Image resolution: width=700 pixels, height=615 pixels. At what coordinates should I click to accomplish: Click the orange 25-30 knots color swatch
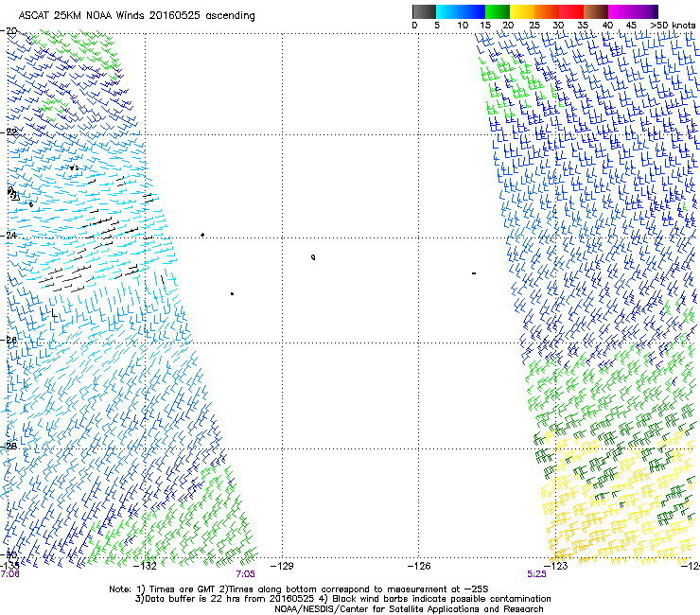(547, 11)
